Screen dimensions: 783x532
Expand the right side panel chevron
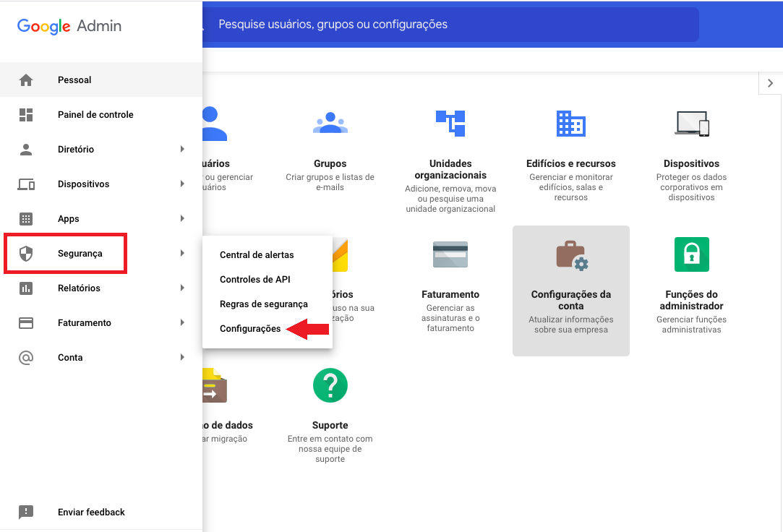[x=770, y=83]
